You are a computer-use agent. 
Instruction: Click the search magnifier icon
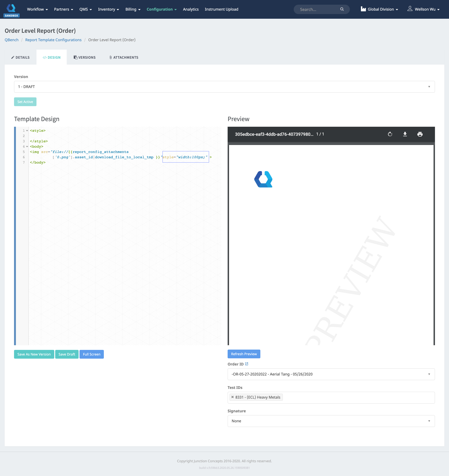click(x=342, y=9)
